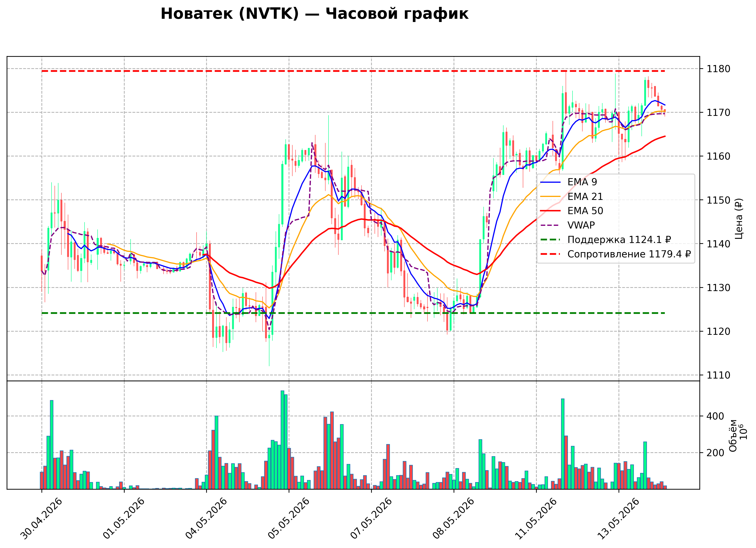Image resolution: width=756 pixels, height=548 pixels.
Task: Click the tallest green volume bar near 05.05.2026
Action: [282, 440]
